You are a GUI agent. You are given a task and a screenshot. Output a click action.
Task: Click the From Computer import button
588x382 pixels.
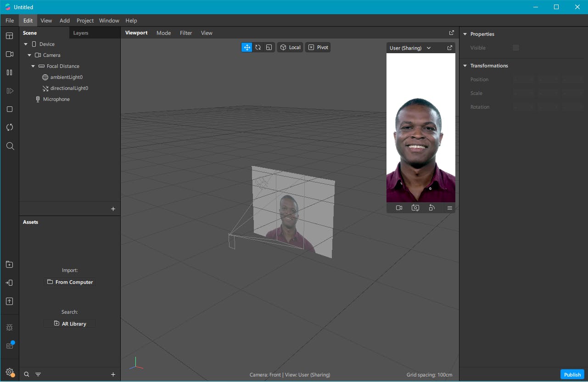point(70,282)
